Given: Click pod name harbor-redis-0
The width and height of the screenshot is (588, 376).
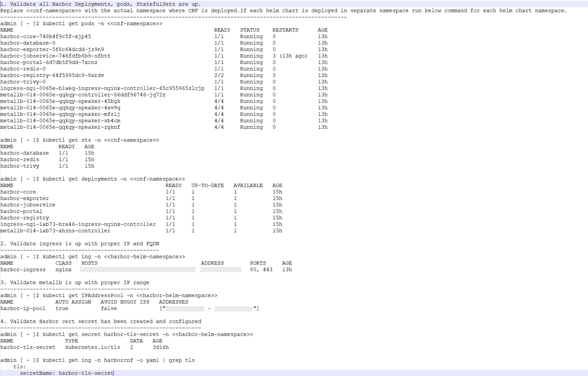Looking at the screenshot, I should (23, 69).
